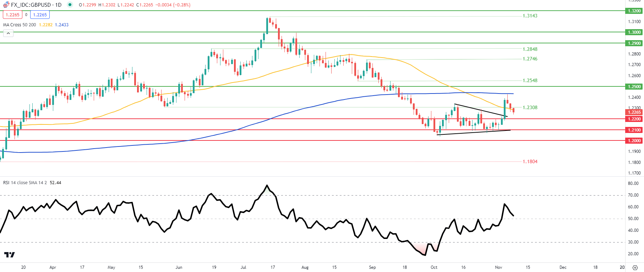Click the low value L1.2242
644x272 pixels.
click(x=126, y=5)
